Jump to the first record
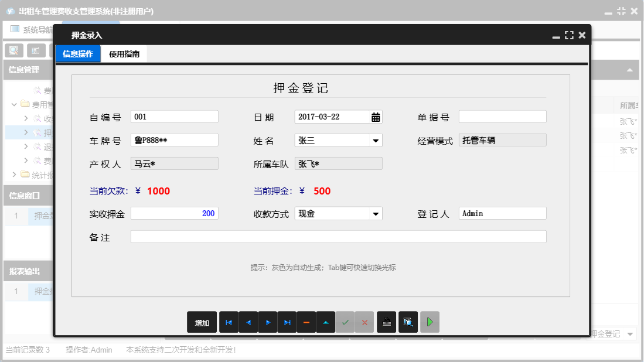 click(229, 322)
